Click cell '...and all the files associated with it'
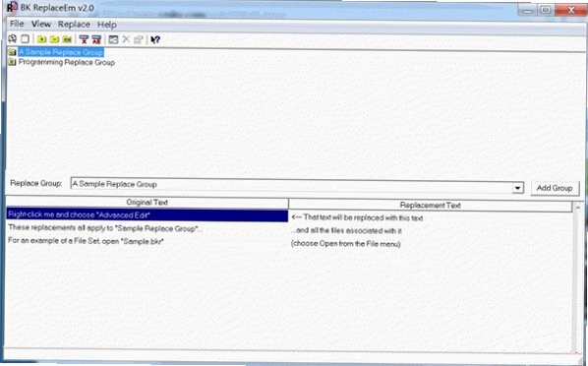Screen dimensions: 588x366 coord(346,230)
